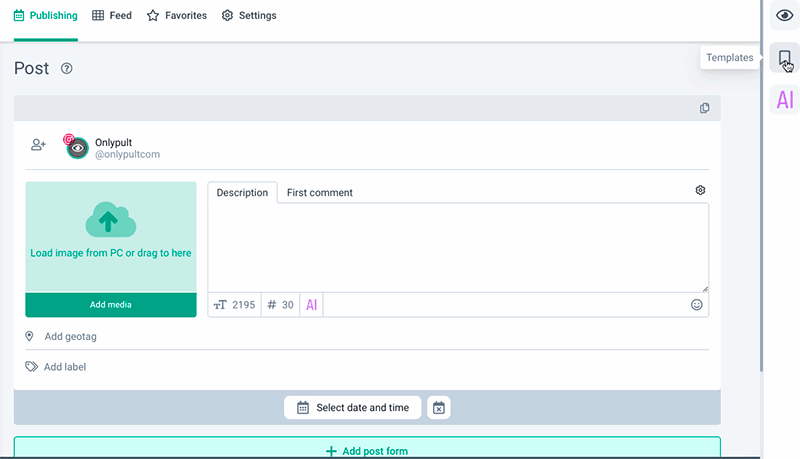Clear the scheduled date with calendar-x icon
800x459 pixels.
pos(439,408)
